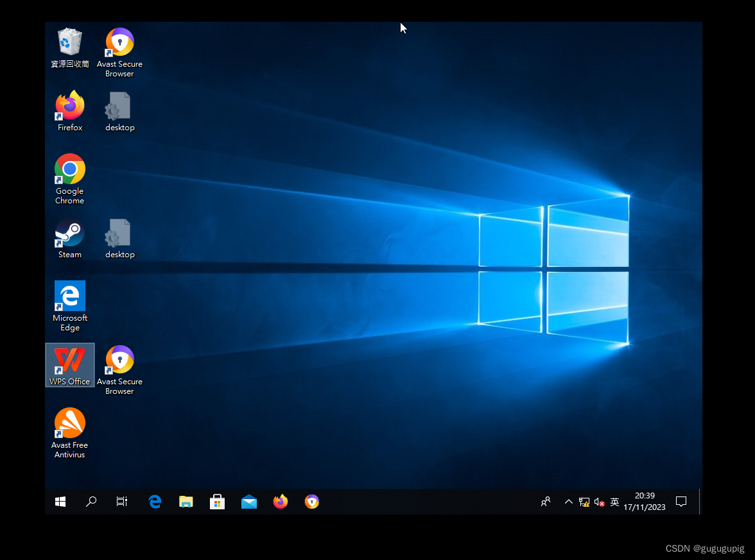Open File Explorer from the taskbar
This screenshot has width=755, height=560.
point(186,502)
